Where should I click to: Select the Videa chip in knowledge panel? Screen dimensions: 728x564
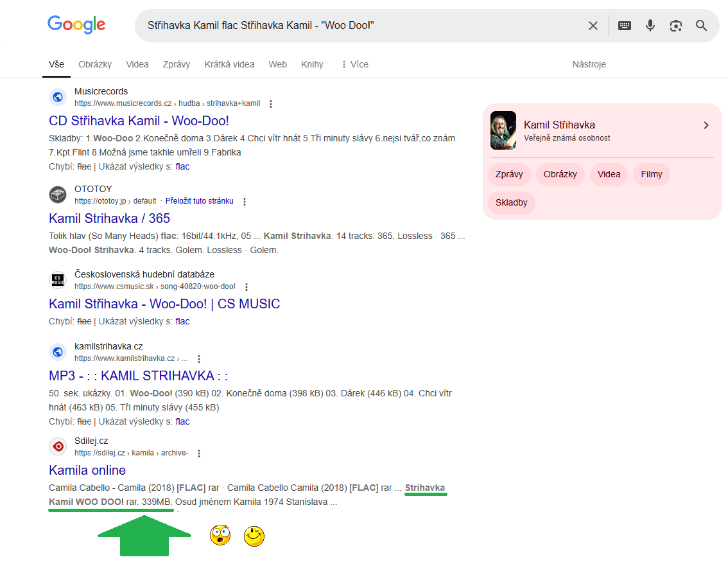tap(609, 174)
